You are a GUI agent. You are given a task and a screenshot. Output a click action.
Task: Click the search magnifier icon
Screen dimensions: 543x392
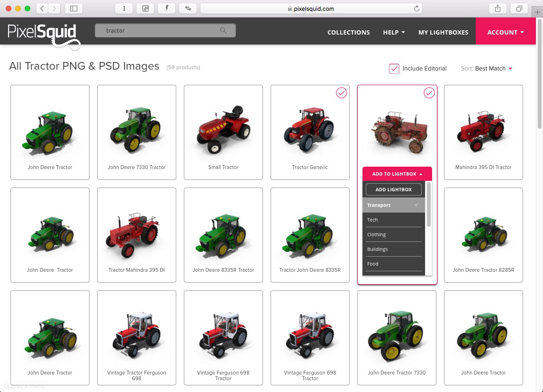pyautogui.click(x=223, y=31)
